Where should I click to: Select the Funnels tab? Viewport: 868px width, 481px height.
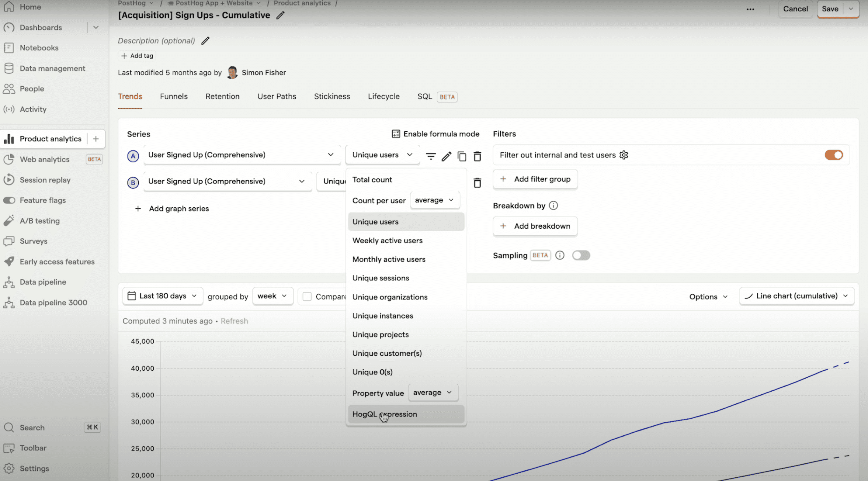[174, 97]
